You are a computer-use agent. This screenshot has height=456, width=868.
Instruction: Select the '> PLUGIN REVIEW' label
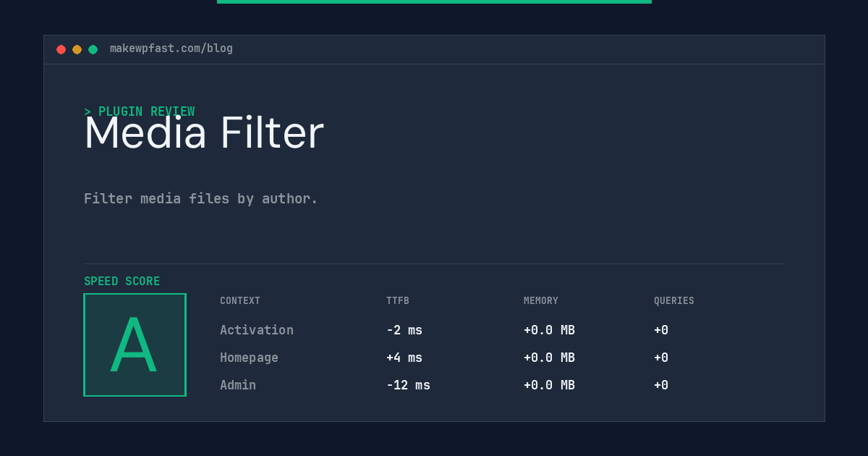(x=140, y=111)
